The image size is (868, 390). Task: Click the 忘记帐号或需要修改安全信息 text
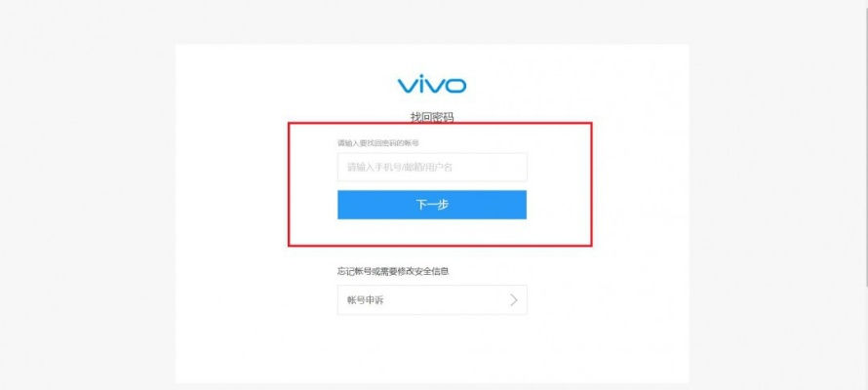(393, 271)
